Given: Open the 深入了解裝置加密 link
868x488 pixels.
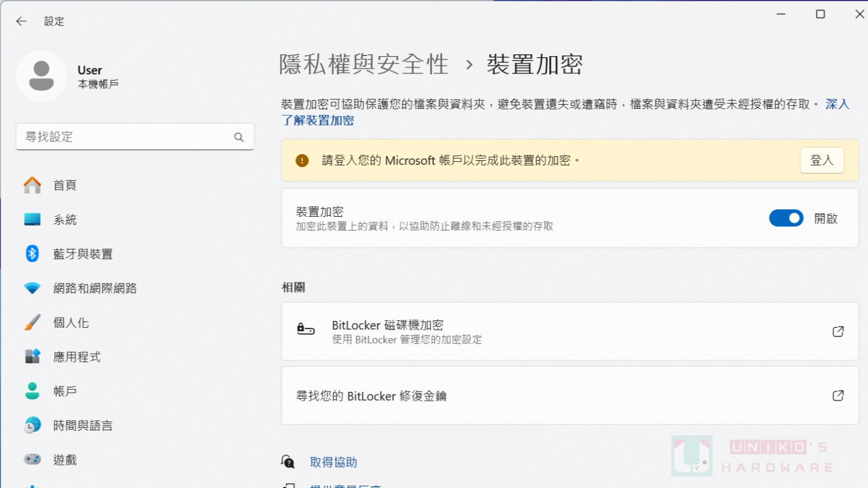Looking at the screenshot, I should 318,120.
